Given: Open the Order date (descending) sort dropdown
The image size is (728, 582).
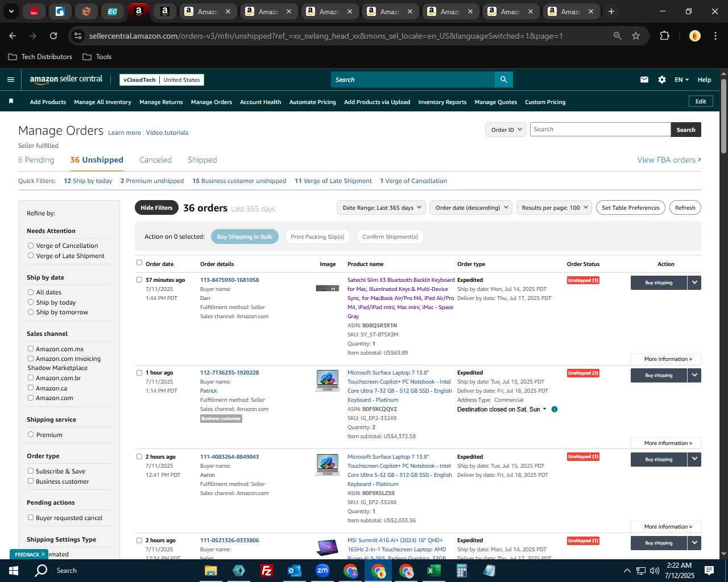Looking at the screenshot, I should pyautogui.click(x=471, y=207).
